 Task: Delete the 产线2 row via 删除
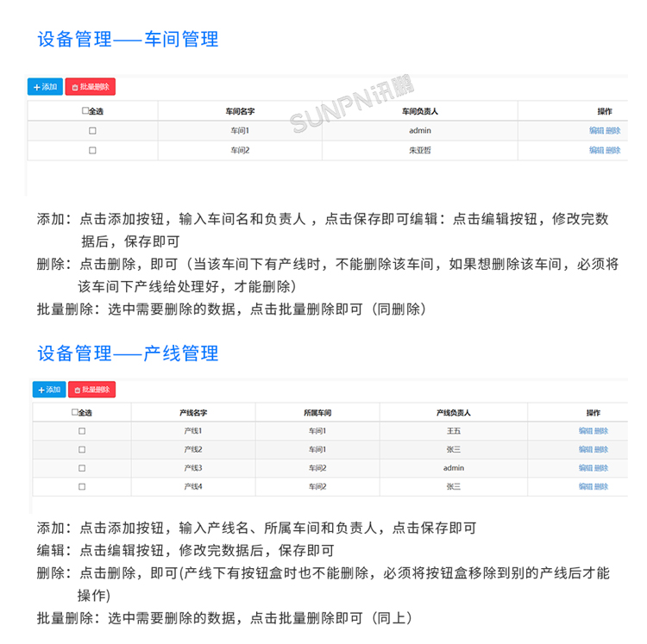point(601,450)
